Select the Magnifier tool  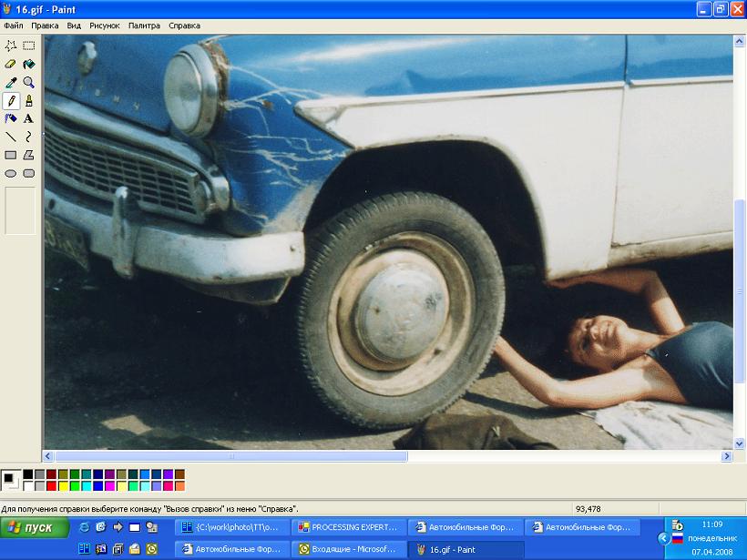click(x=29, y=82)
